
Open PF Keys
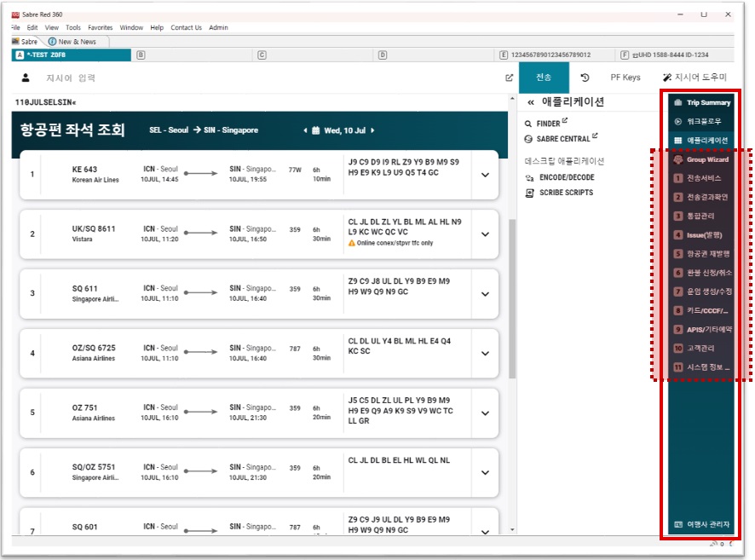point(625,78)
